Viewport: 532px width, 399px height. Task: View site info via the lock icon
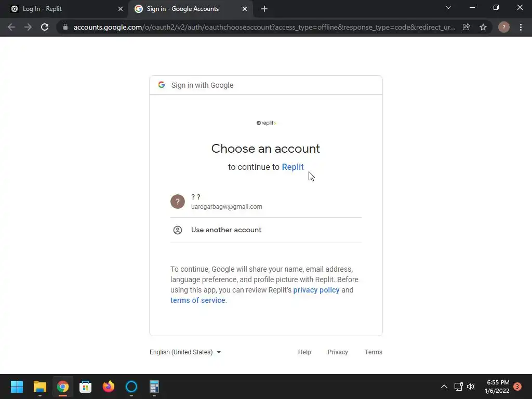click(65, 27)
